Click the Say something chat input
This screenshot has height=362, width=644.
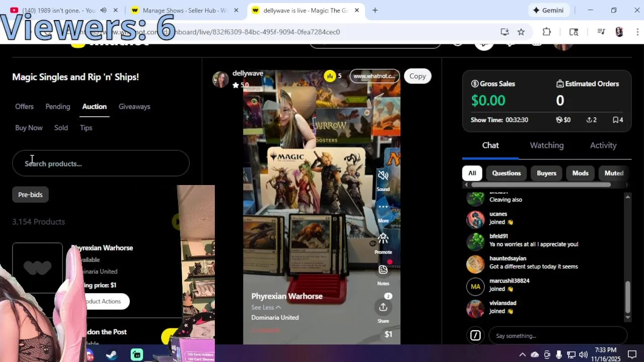[x=558, y=335]
